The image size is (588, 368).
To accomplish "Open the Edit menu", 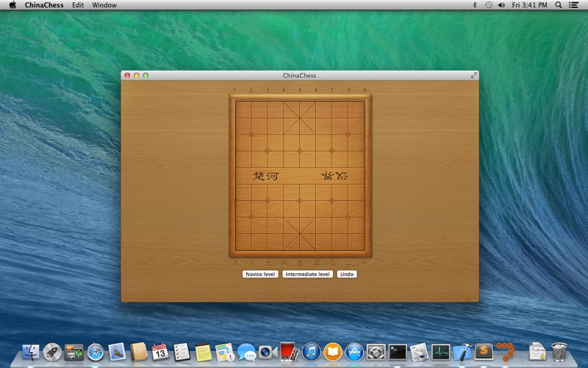I will coord(78,5).
